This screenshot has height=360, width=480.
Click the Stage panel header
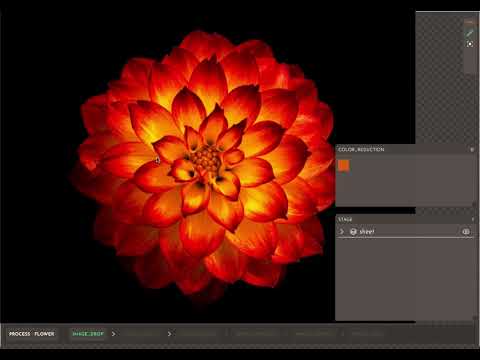coord(405,219)
